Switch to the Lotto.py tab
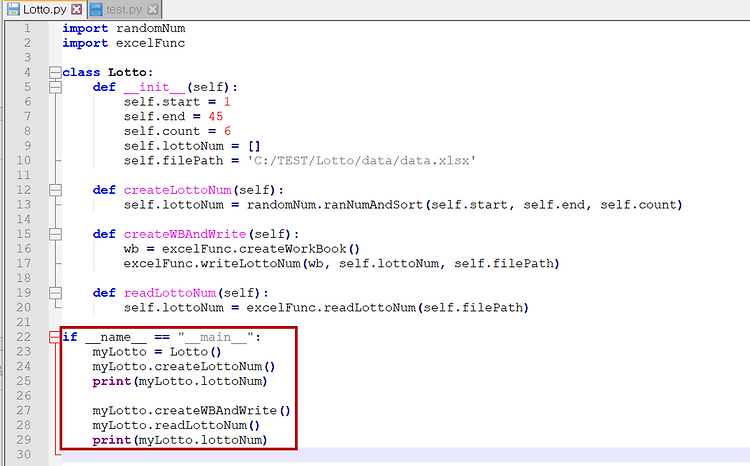 (x=44, y=9)
